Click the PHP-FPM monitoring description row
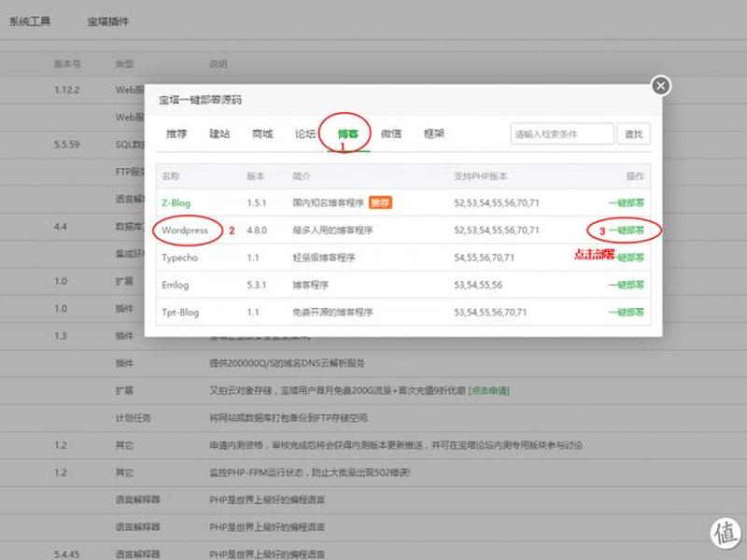This screenshot has height=560, width=747. click(310, 473)
